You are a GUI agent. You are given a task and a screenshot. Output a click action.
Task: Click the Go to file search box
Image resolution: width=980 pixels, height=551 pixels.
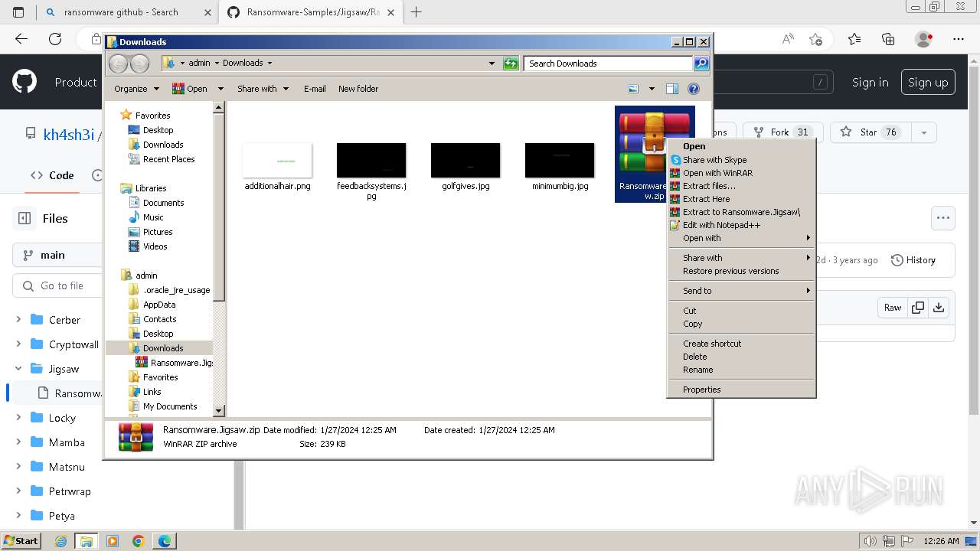click(x=57, y=285)
